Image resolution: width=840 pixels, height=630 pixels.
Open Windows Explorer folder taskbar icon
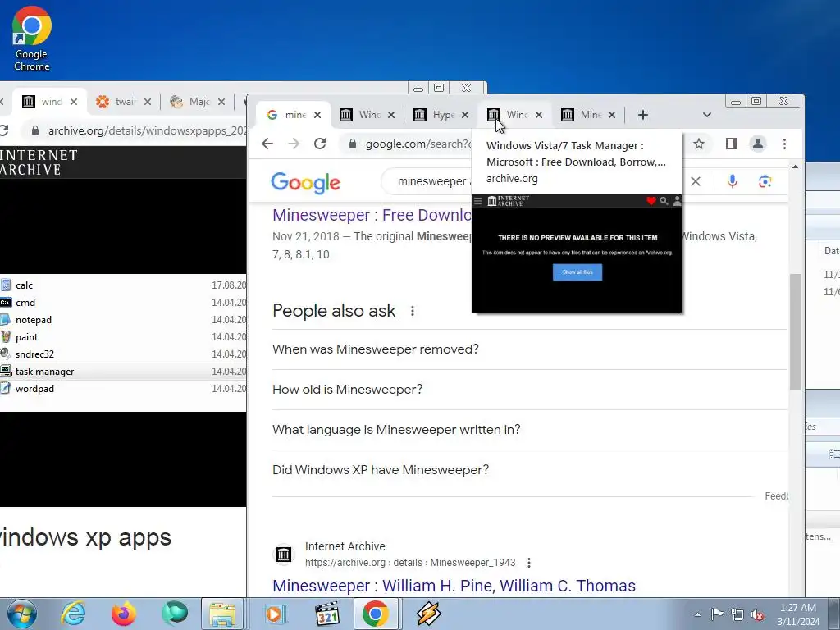click(x=222, y=614)
